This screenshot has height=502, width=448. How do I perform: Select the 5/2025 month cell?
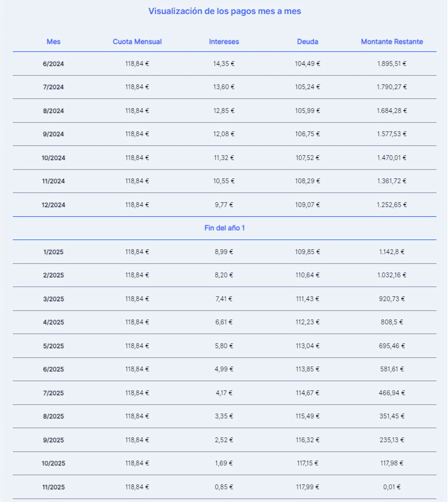[53, 346]
